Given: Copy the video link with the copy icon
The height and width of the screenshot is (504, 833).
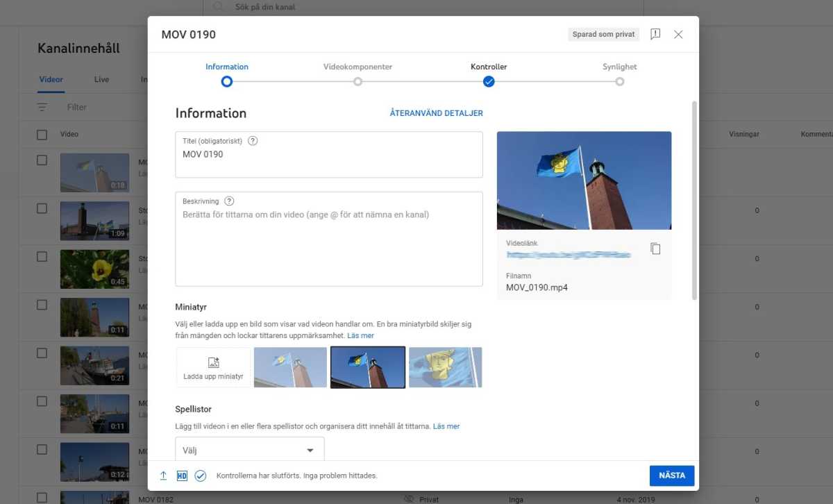Looking at the screenshot, I should pyautogui.click(x=655, y=249).
